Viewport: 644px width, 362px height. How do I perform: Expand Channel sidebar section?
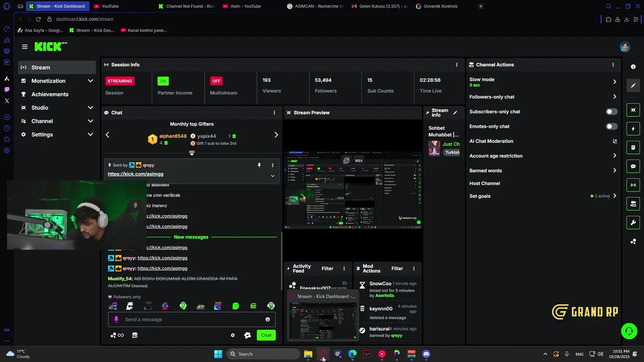point(91,121)
